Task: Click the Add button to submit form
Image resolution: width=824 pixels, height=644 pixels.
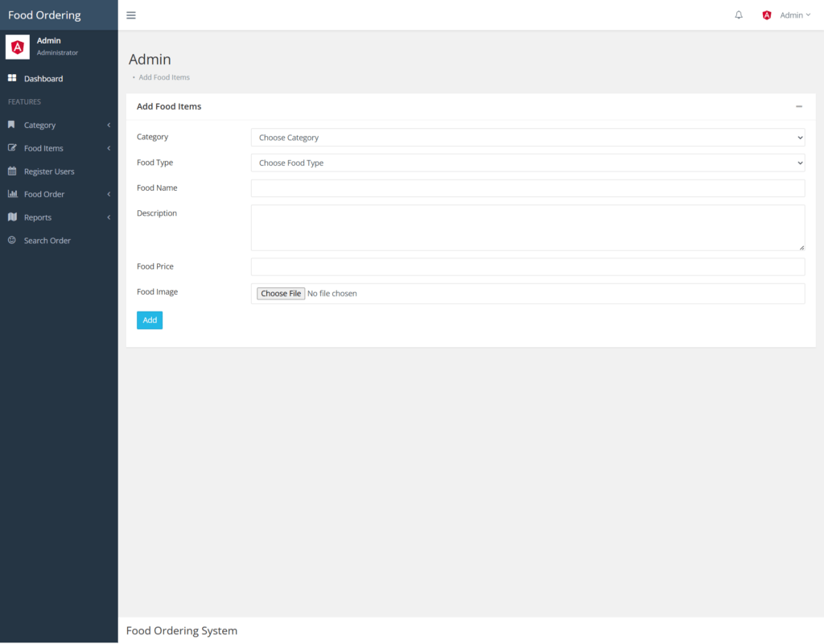Action: (149, 320)
